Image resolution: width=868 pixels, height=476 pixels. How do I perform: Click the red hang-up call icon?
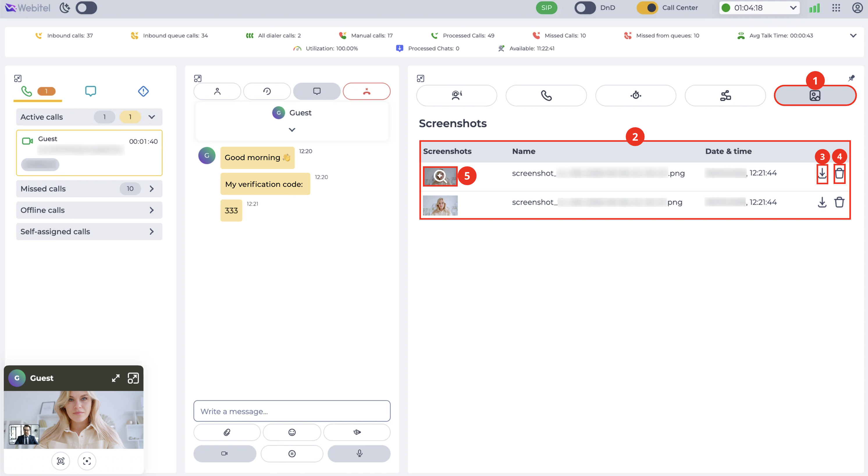tap(367, 91)
